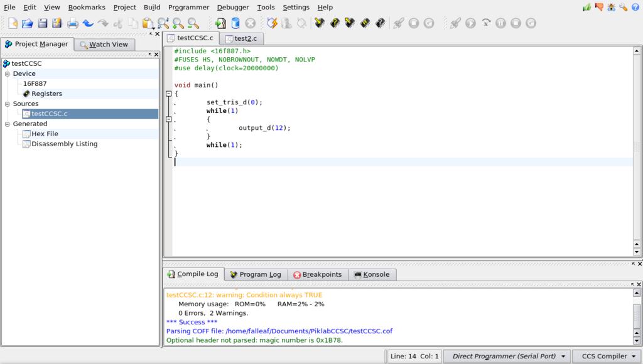The width and height of the screenshot is (643, 364).
Task: Click the lightning bolt chip icon
Action: [272, 23]
